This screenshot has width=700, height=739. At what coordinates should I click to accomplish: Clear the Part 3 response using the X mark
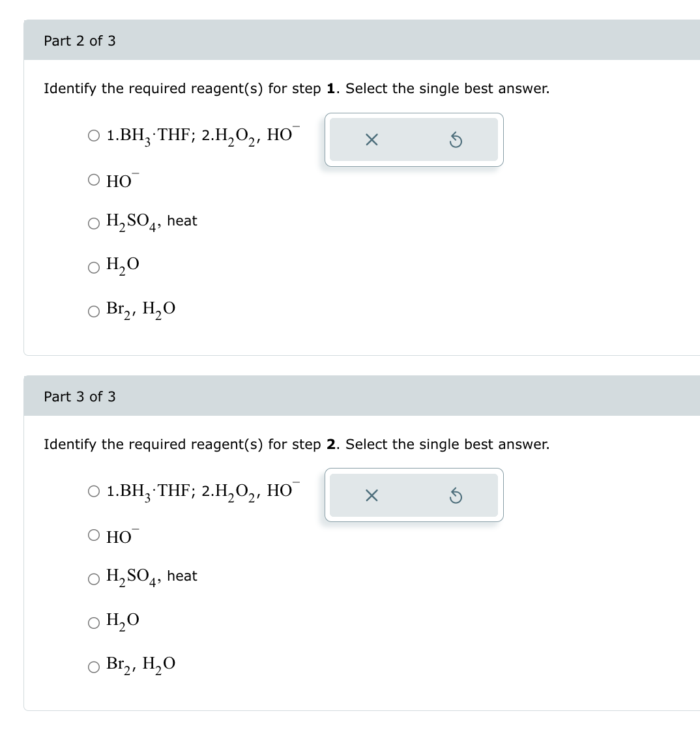click(x=371, y=495)
